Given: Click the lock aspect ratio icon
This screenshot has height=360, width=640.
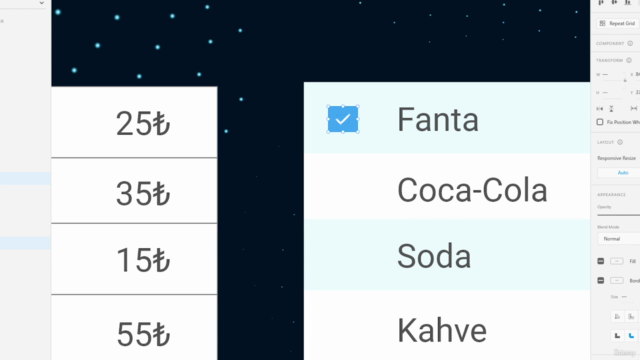Looking at the screenshot, I should (625, 80).
